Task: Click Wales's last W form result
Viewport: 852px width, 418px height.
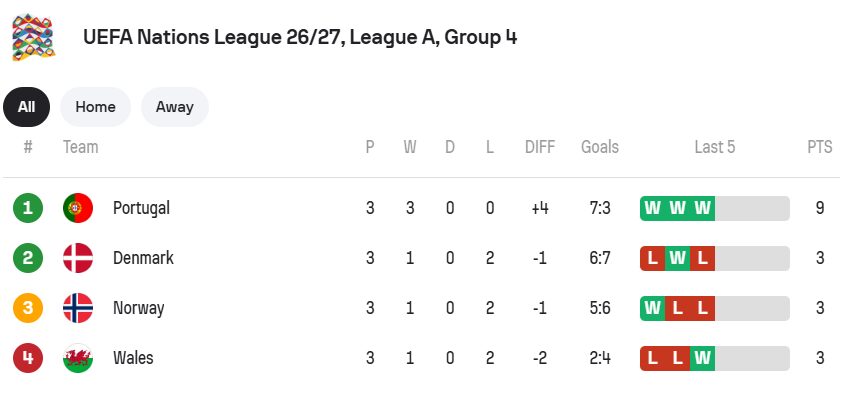Action: [703, 358]
